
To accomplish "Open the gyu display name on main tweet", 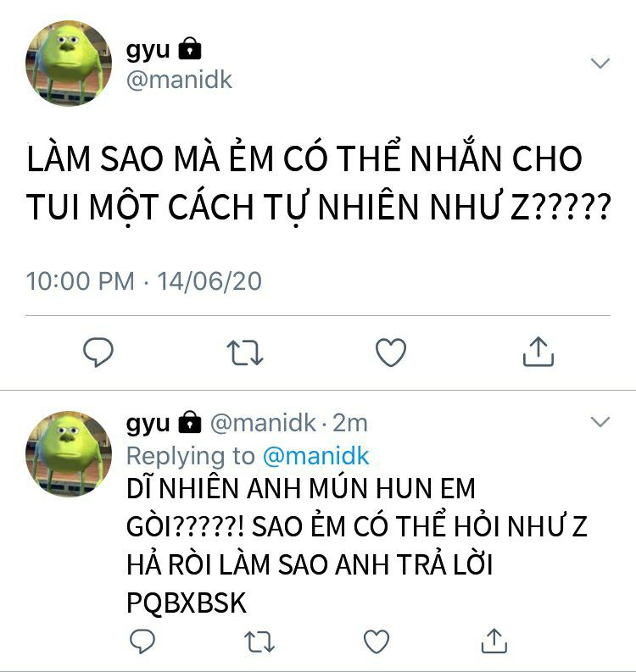I will click(148, 51).
